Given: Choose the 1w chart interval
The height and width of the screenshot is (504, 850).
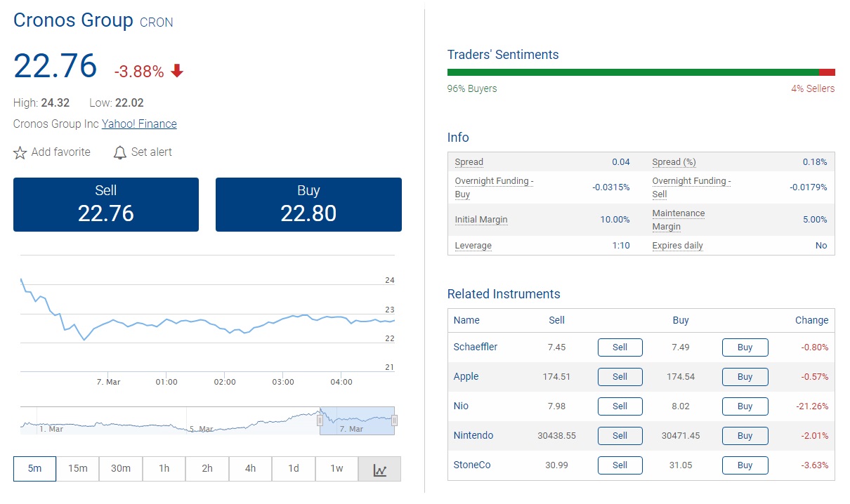Looking at the screenshot, I should coord(336,469).
